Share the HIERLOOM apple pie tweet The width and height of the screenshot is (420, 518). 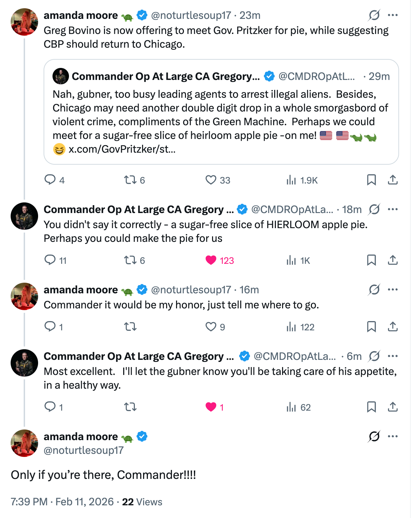point(393,260)
